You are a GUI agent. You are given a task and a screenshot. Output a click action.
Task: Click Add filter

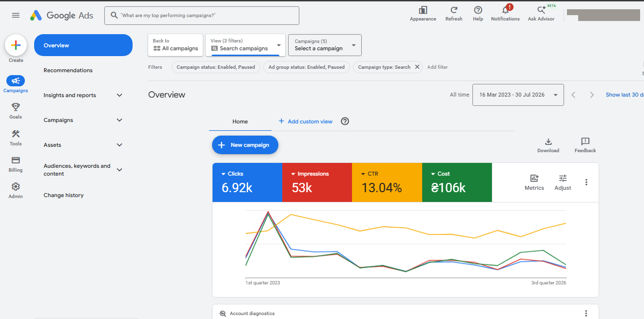(437, 67)
